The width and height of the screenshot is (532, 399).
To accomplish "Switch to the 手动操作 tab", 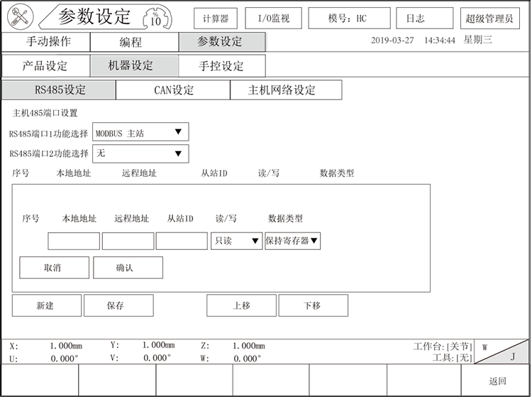I will [46, 42].
